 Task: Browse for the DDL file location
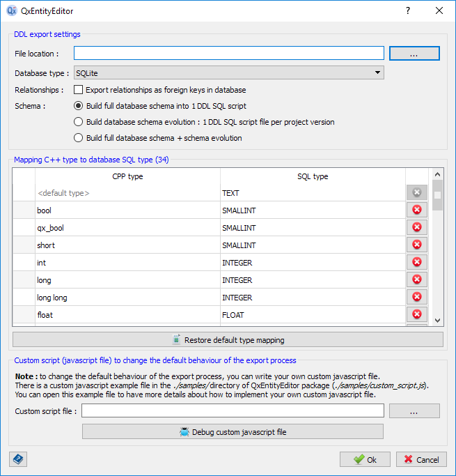click(414, 54)
